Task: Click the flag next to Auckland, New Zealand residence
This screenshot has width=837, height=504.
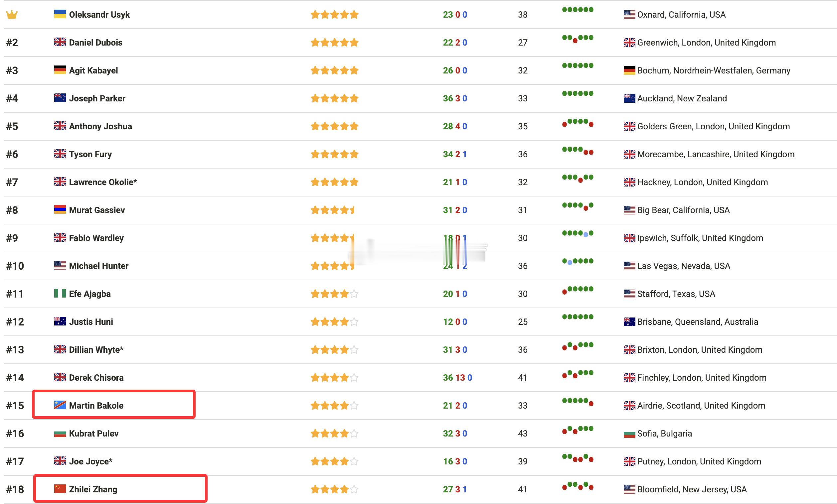Action: pyautogui.click(x=629, y=98)
